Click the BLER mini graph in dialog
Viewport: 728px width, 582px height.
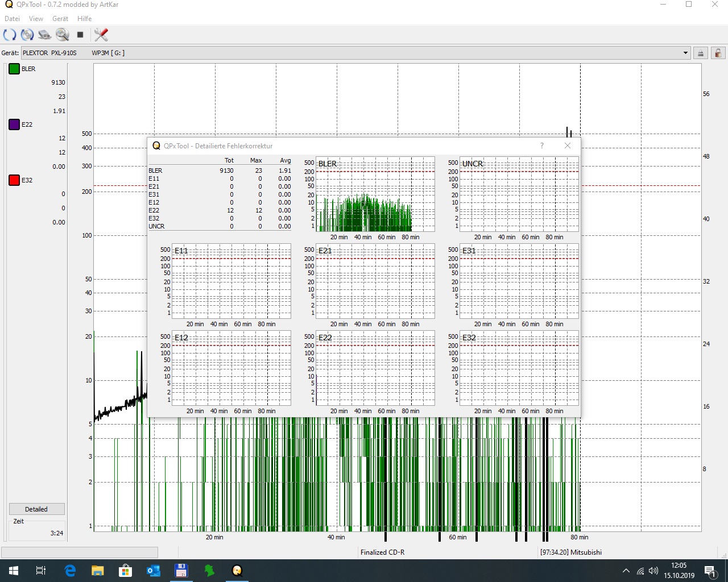(375, 194)
